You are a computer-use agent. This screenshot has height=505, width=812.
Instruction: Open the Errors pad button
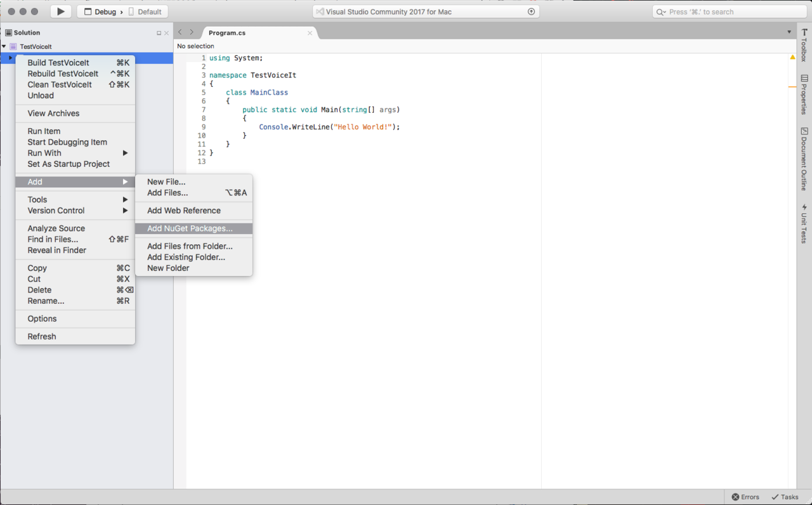pyautogui.click(x=745, y=497)
